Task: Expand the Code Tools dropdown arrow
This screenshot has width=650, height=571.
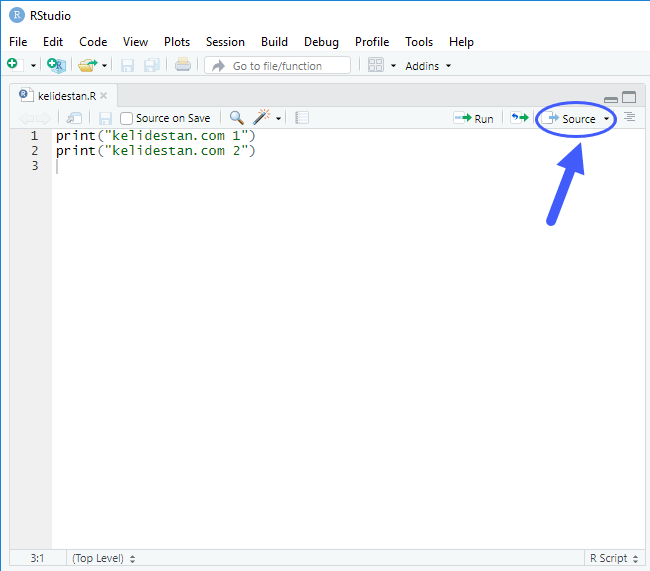Action: [x=278, y=119]
